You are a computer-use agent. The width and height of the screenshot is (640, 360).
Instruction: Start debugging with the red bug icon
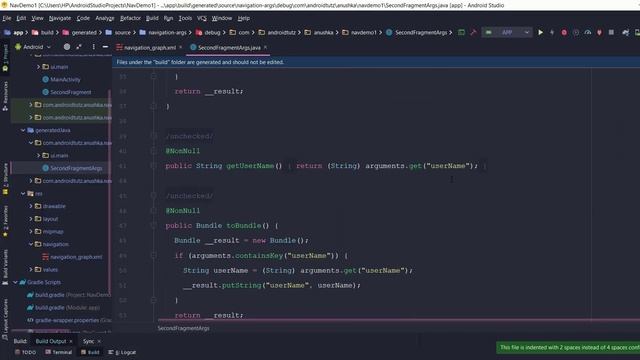click(x=564, y=32)
